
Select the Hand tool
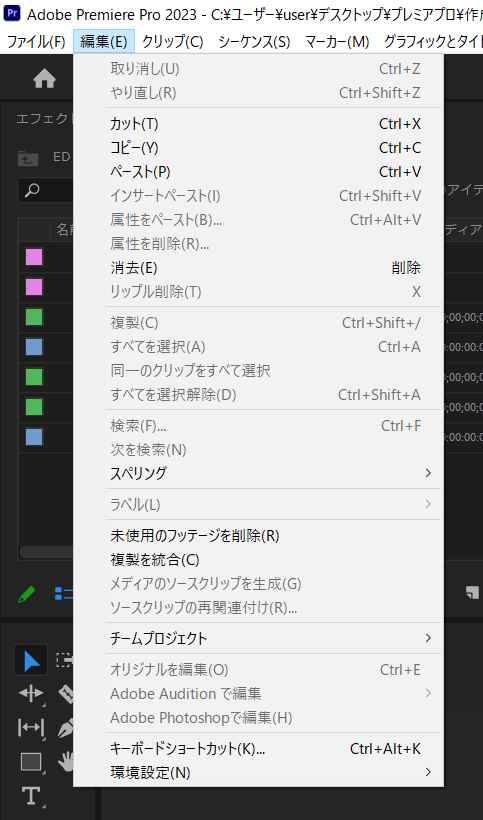(65, 761)
